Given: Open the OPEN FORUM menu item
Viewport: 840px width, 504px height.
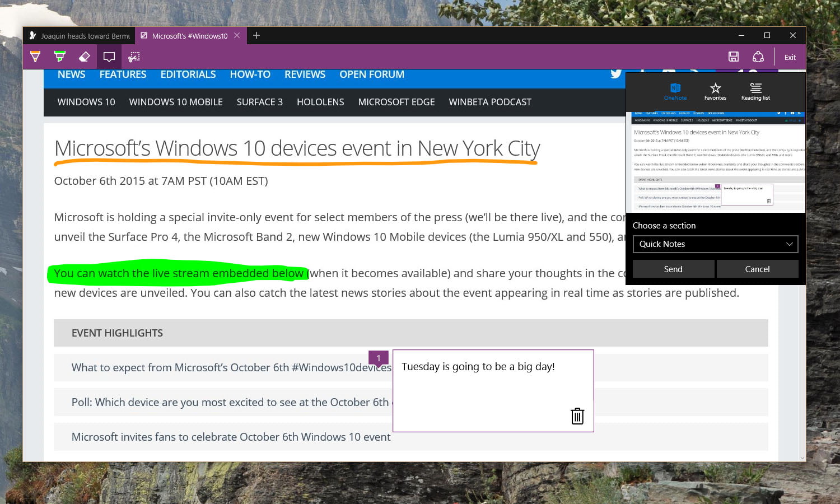Looking at the screenshot, I should (x=372, y=74).
